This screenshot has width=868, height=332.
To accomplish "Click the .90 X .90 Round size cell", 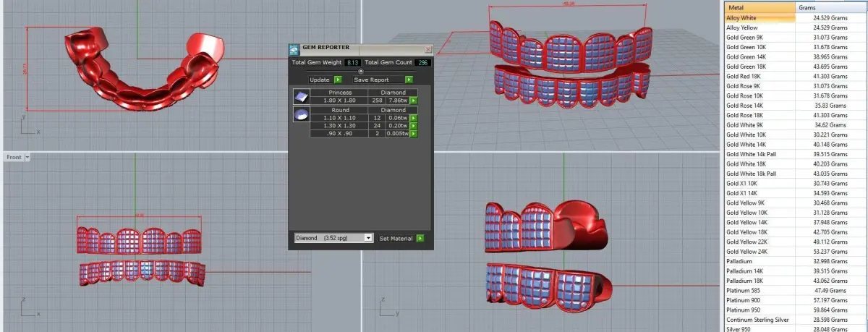I will (339, 133).
